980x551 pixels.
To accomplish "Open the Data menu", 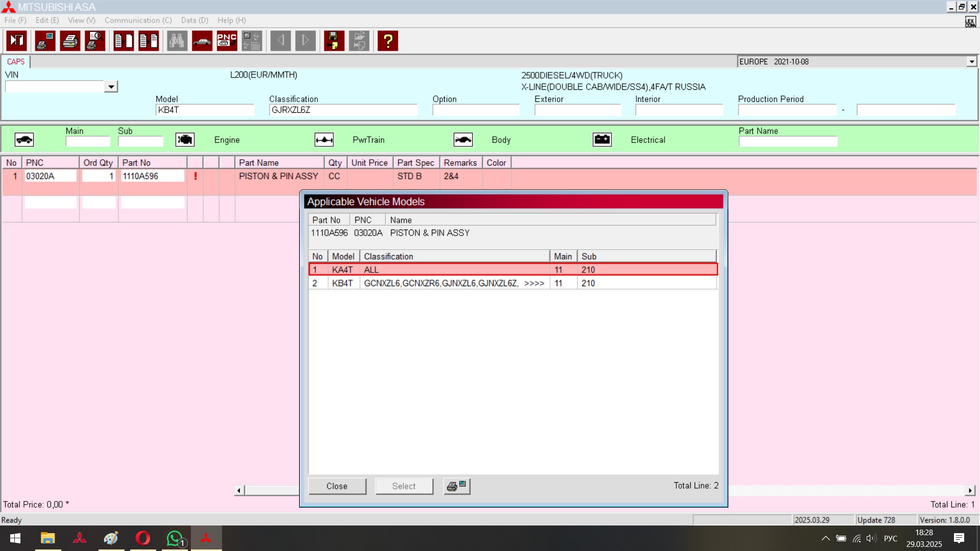I will tap(194, 20).
